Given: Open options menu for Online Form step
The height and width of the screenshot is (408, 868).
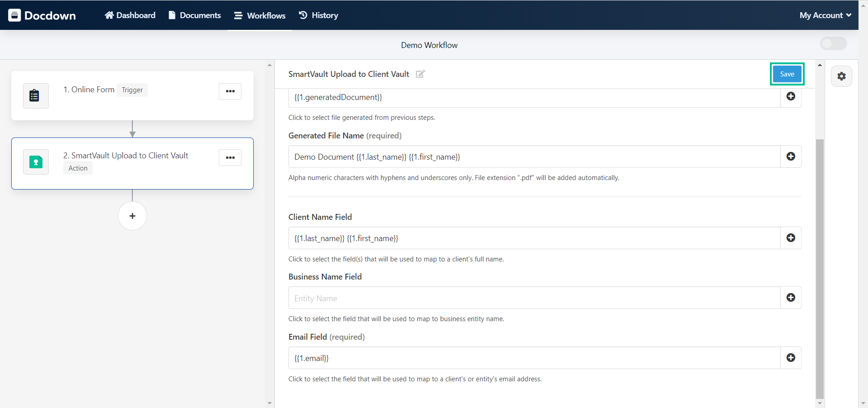Looking at the screenshot, I should pyautogui.click(x=230, y=91).
